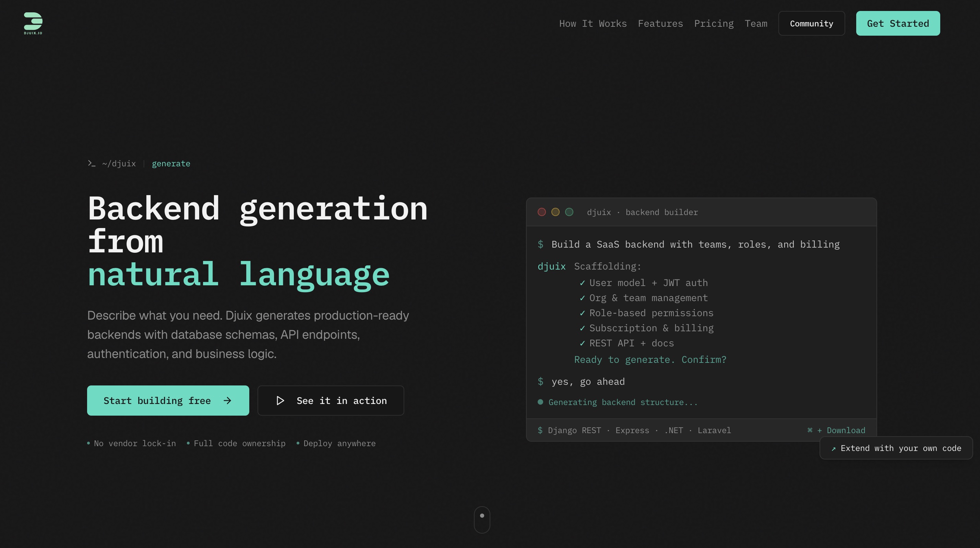
Task: Click the play triangle icon
Action: (280, 400)
